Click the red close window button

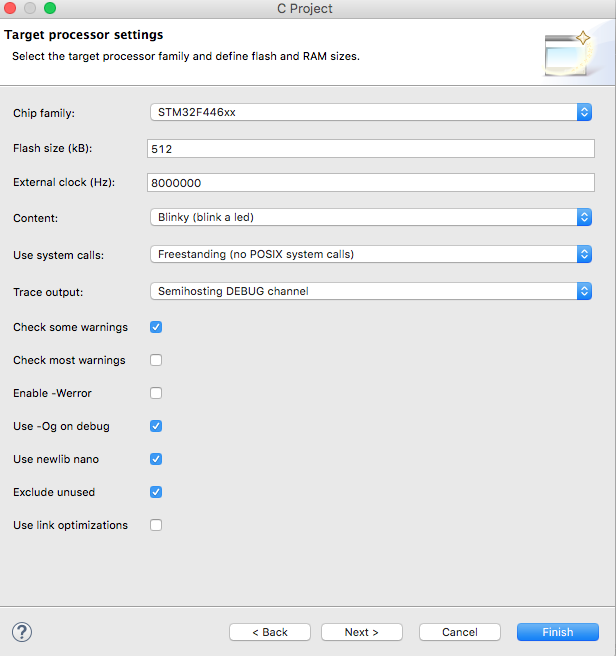tap(9, 8)
